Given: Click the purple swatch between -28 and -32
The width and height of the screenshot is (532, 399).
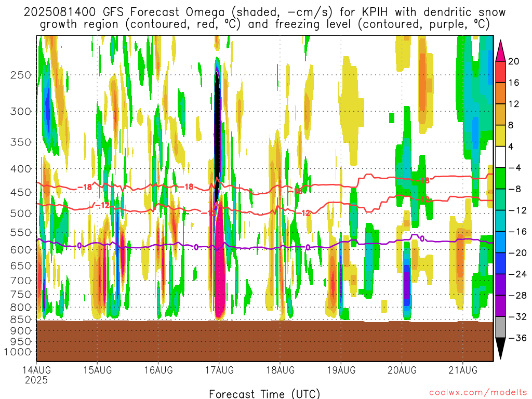Looking at the screenshot, I should tap(500, 306).
